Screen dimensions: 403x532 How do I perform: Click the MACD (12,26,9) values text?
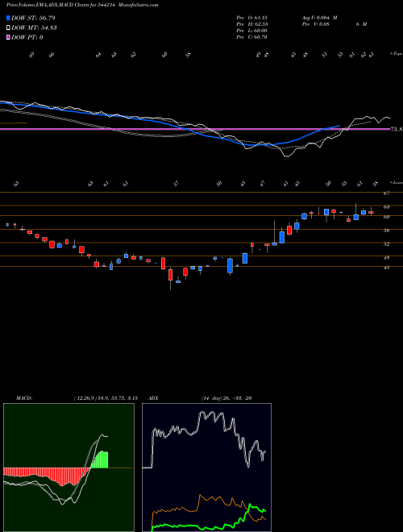pyautogui.click(x=105, y=398)
